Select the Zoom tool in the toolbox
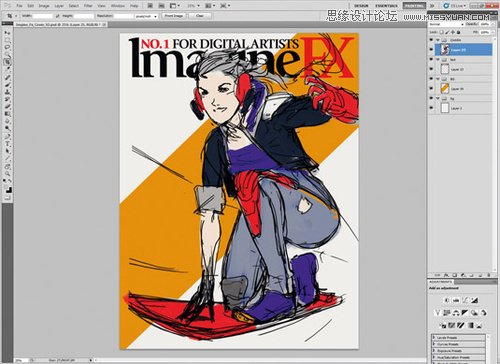This screenshot has width=500, height=364. pos(7,173)
